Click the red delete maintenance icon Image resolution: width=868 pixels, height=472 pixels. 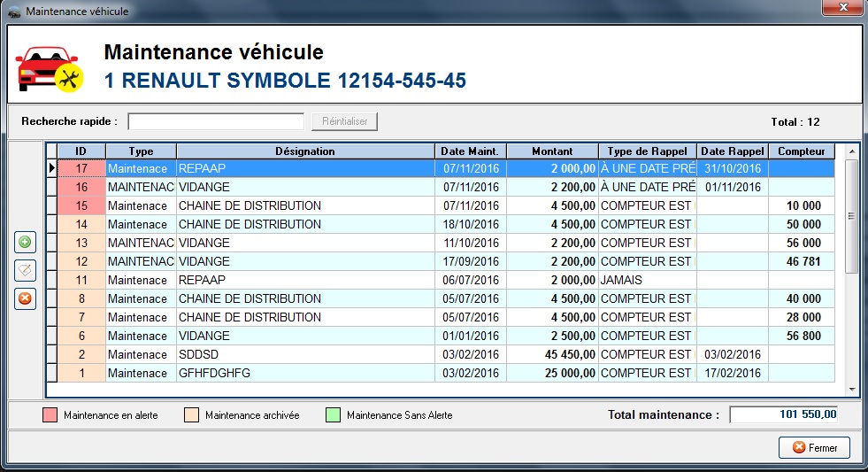tap(25, 298)
